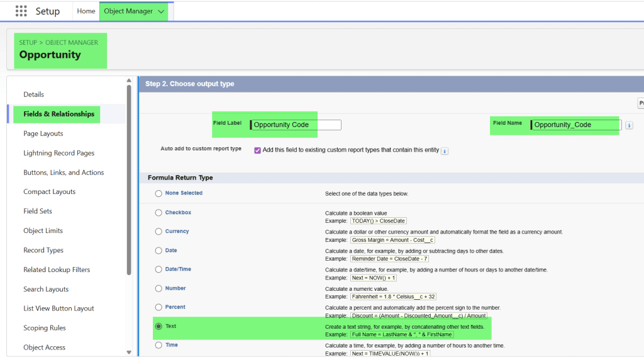The width and height of the screenshot is (644, 357).
Task: Click the sidebar scroll up arrow
Action: pyautogui.click(x=129, y=81)
